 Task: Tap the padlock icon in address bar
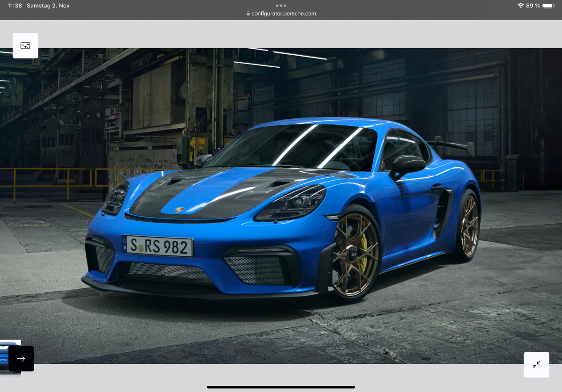coord(248,14)
